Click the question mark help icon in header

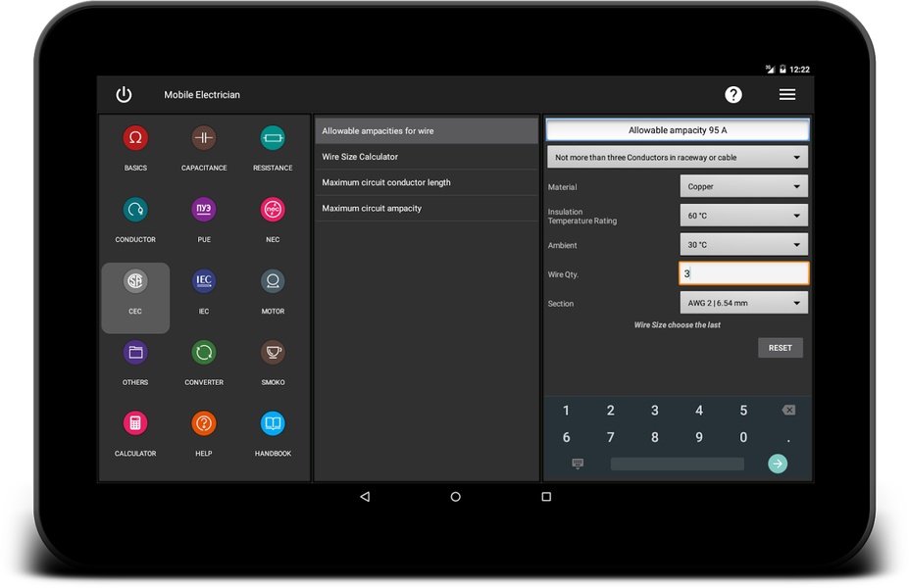[x=733, y=94]
